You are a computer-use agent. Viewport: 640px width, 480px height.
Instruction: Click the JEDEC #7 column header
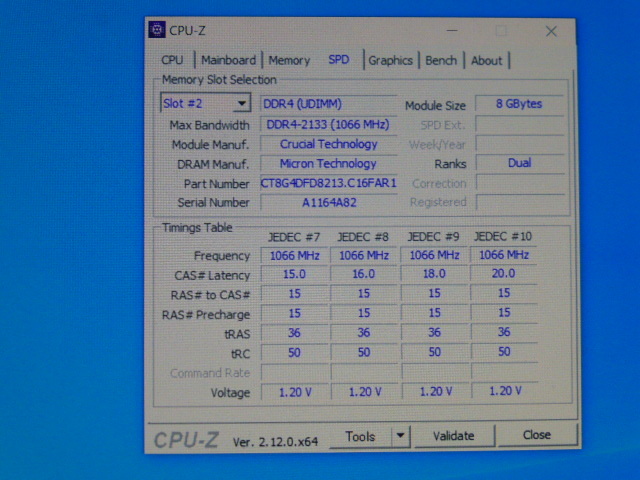294,237
